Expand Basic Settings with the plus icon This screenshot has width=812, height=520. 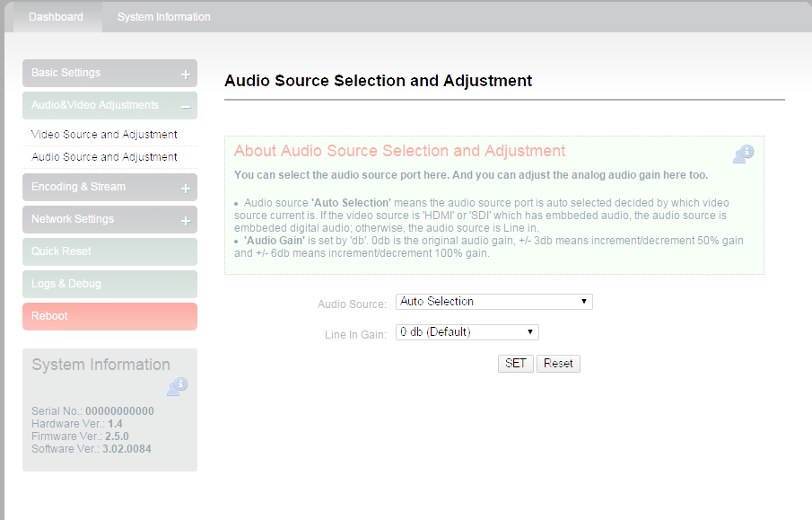(x=186, y=75)
